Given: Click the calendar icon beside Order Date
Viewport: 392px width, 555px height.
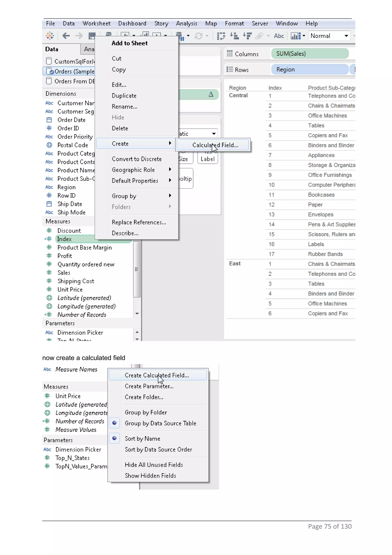Looking at the screenshot, I should (49, 120).
